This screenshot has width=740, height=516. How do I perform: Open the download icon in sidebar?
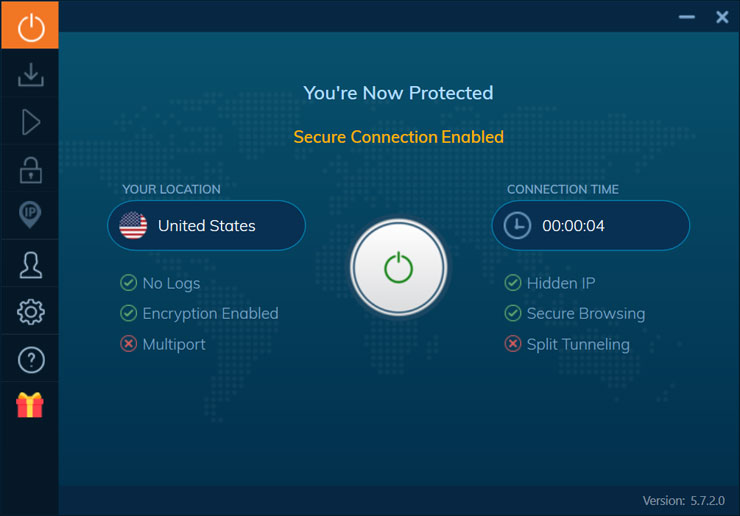point(30,74)
